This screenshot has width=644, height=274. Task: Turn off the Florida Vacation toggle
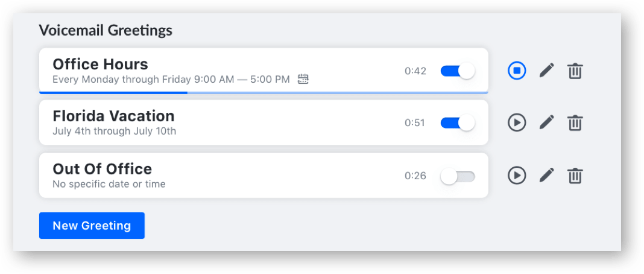tap(458, 123)
